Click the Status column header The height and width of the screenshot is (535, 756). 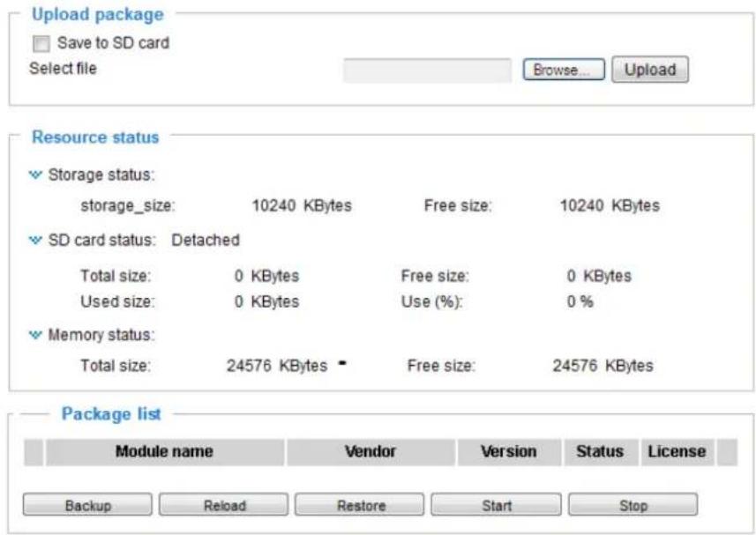pyautogui.click(x=600, y=451)
